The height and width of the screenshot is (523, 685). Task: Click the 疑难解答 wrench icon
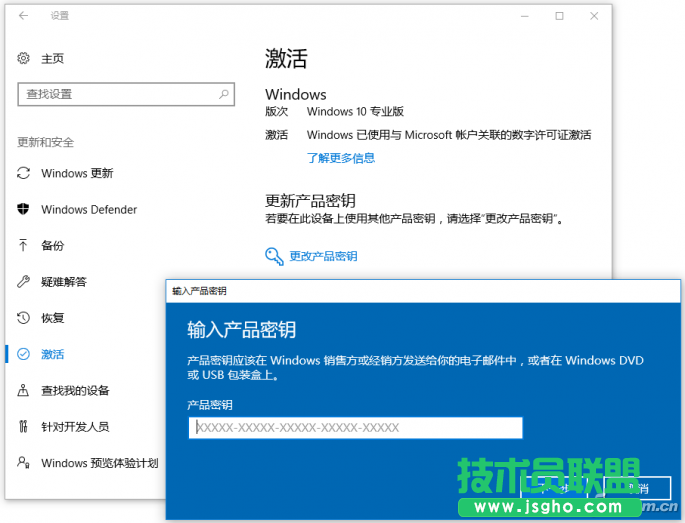[23, 281]
